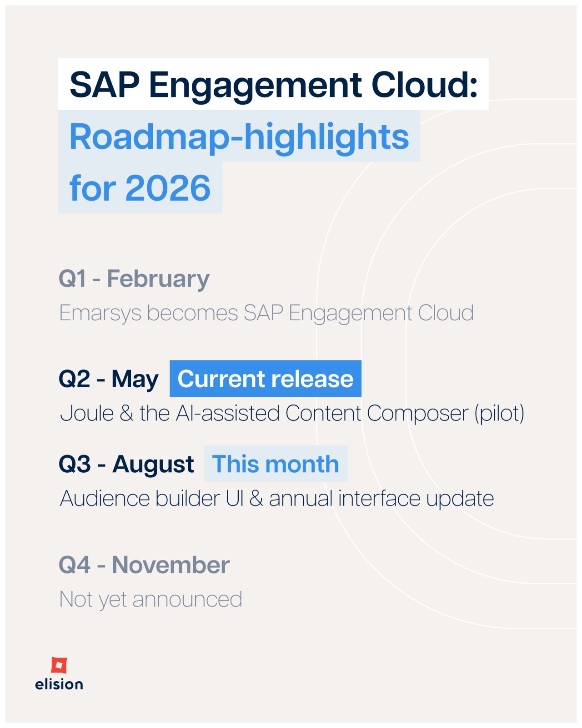Click the word Emarsys in Q1 description

pos(100,313)
